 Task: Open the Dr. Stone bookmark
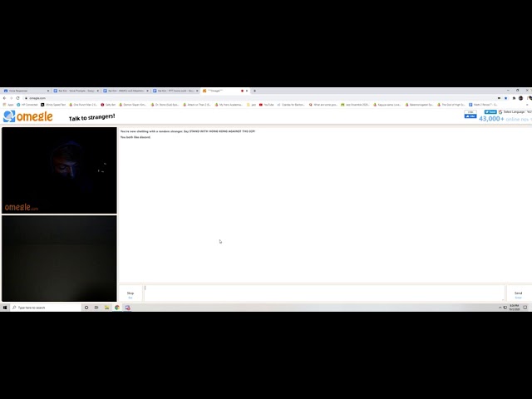pos(165,105)
